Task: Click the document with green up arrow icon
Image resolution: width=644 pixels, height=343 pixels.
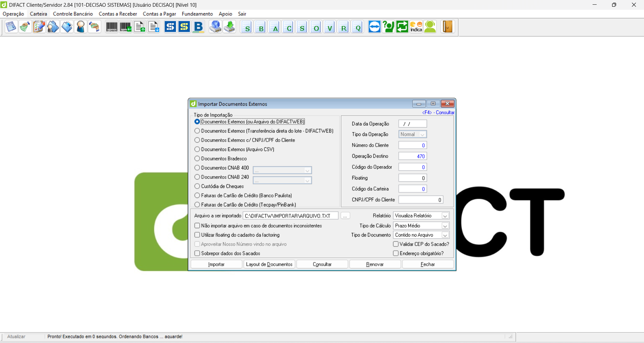Action: pyautogui.click(x=140, y=27)
